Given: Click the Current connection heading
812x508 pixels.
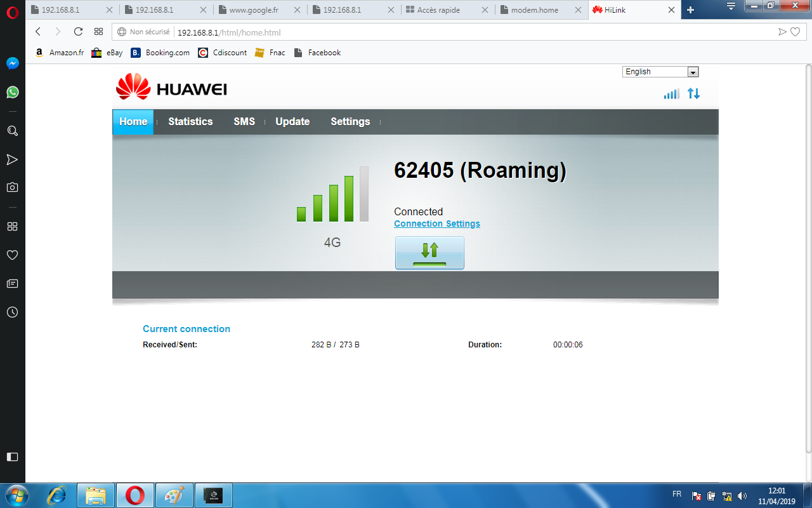Looking at the screenshot, I should [x=187, y=329].
